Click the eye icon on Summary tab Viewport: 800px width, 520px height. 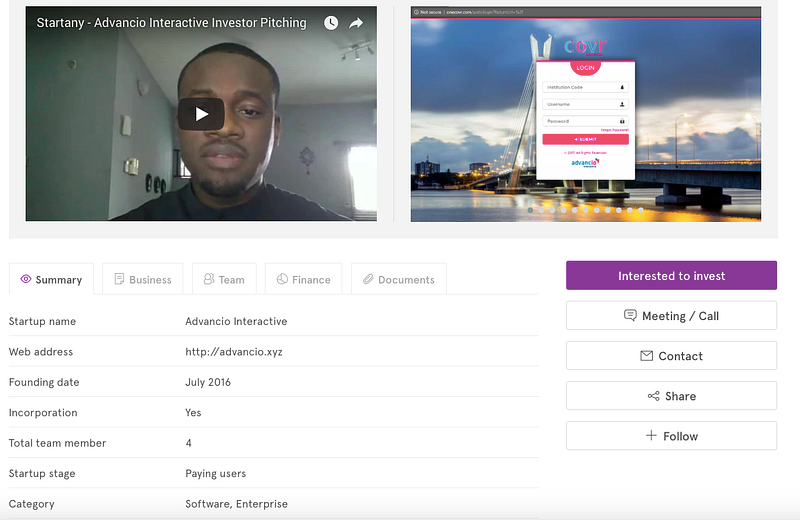26,279
